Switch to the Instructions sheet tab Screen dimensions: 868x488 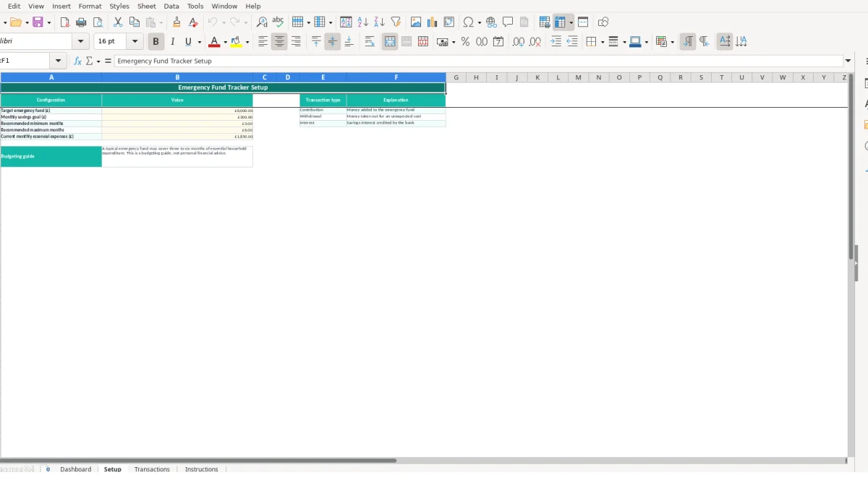point(201,469)
